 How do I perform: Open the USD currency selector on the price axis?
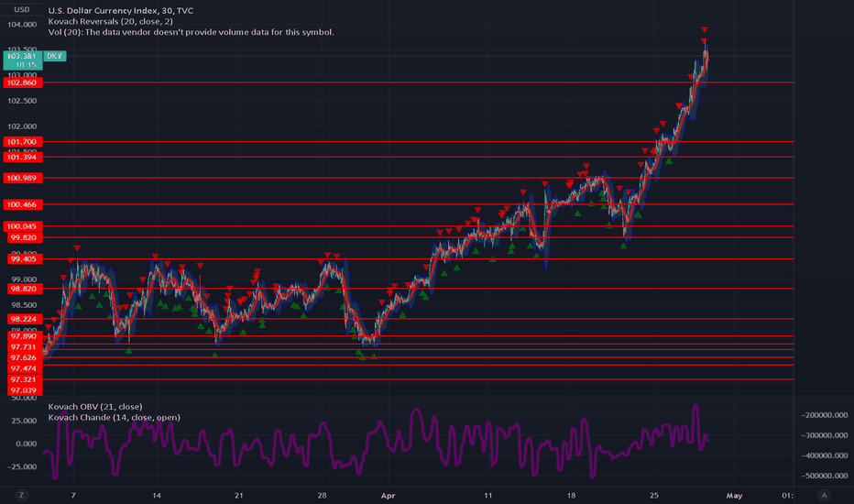point(22,10)
